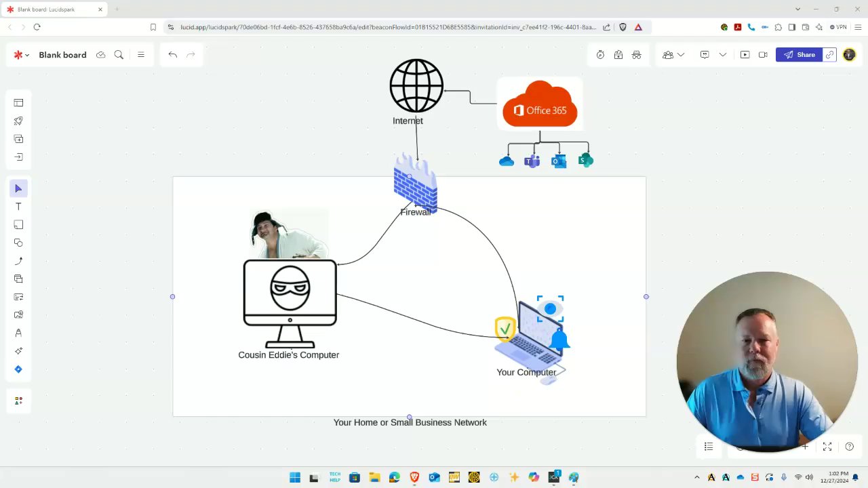Open search in the board header
The width and height of the screenshot is (868, 488).
(119, 55)
